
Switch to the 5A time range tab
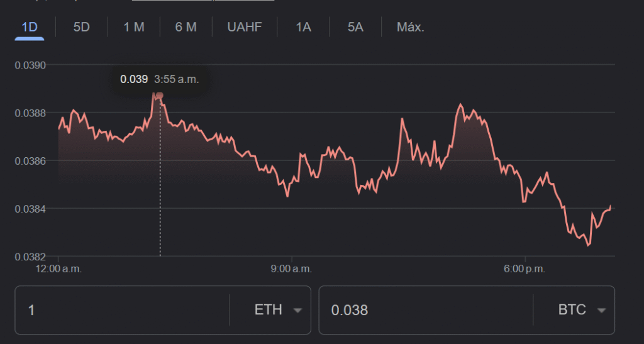355,27
